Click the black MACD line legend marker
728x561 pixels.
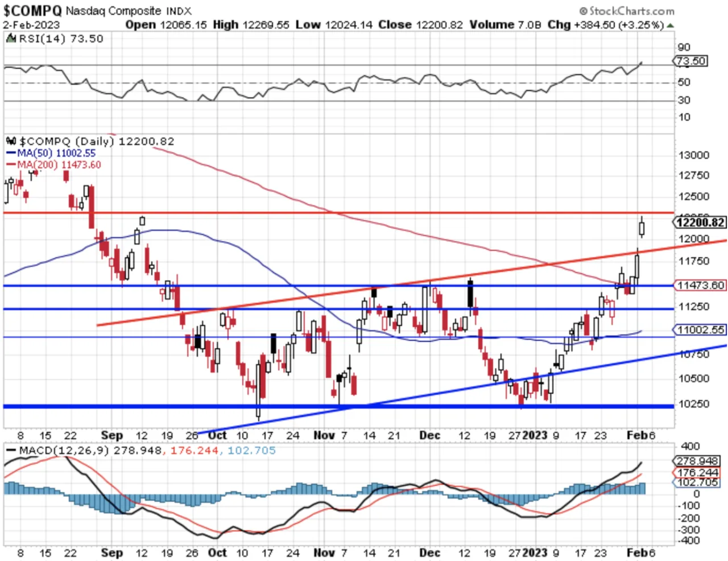click(x=10, y=451)
